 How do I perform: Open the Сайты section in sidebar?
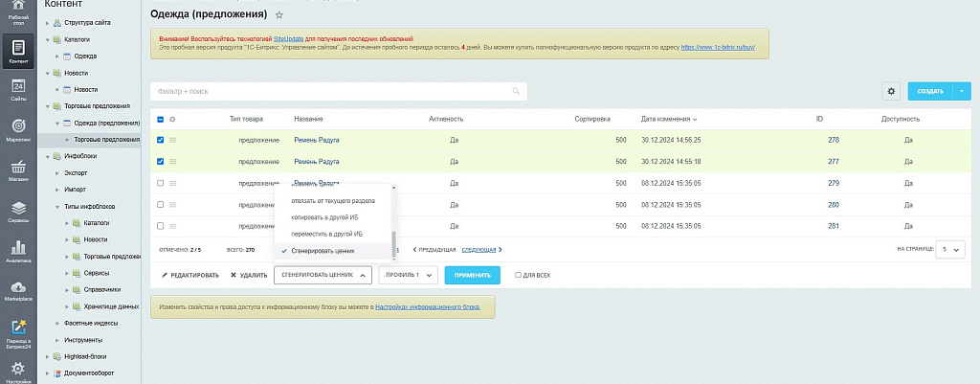click(x=18, y=90)
